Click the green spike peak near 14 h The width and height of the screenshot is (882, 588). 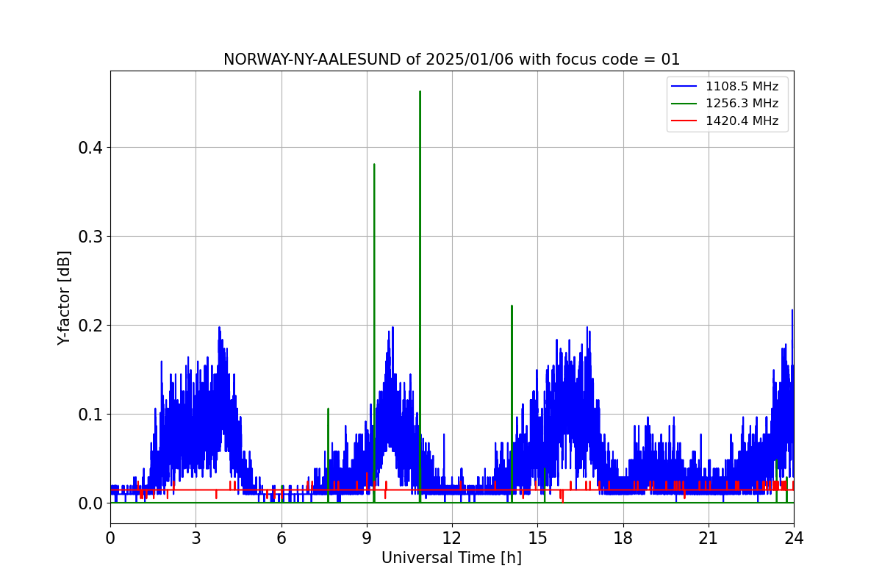point(512,307)
